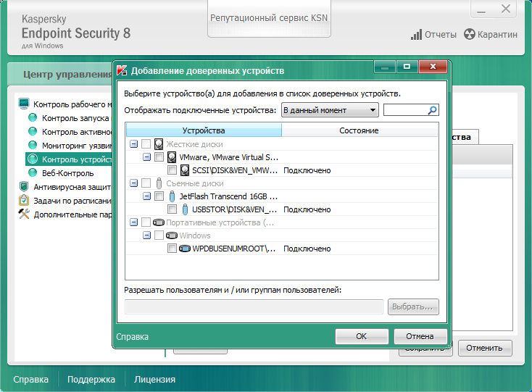
Task: Check the Съемные диски group checkbox
Action: point(146,183)
